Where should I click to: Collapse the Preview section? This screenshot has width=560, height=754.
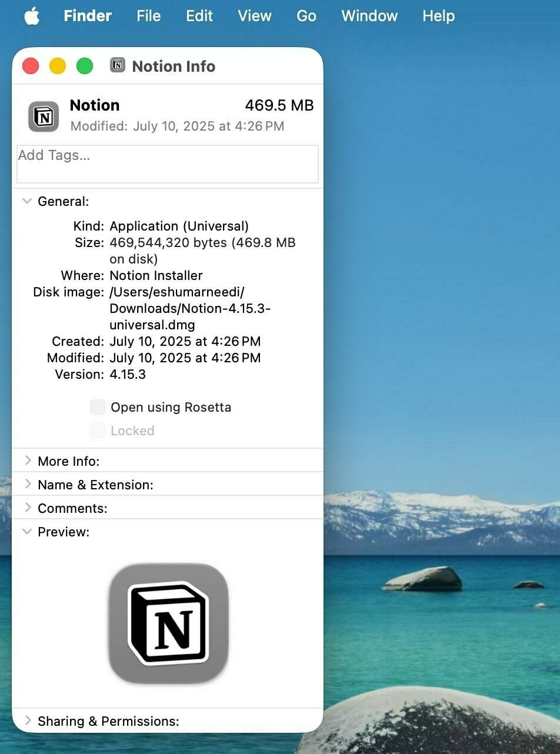click(x=27, y=532)
